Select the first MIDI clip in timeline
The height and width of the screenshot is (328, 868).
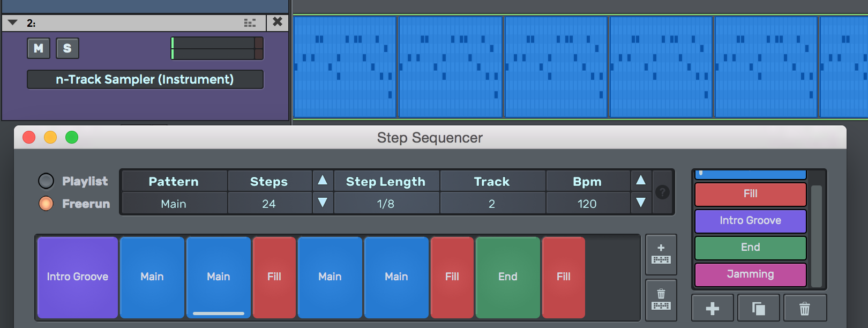click(x=345, y=67)
